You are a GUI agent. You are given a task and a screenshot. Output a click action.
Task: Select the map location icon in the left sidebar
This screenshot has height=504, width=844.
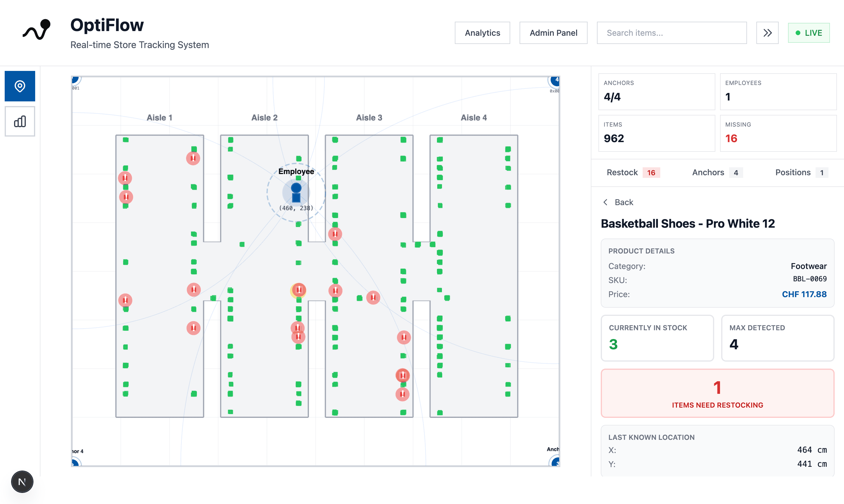click(x=19, y=86)
